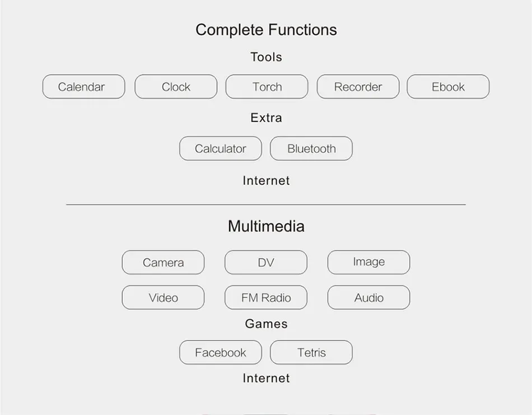Choose the Torch tool button
This screenshot has height=415, width=532.
[267, 87]
